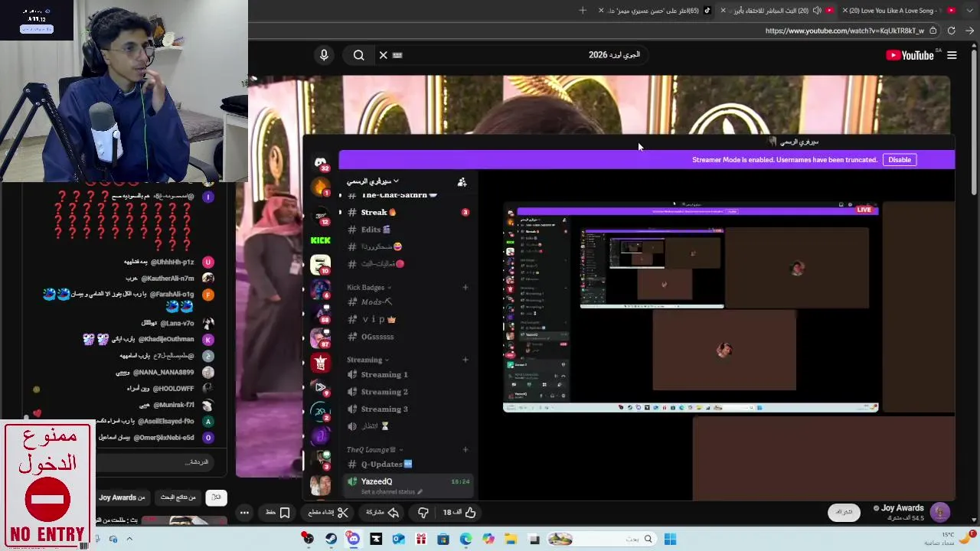The width and height of the screenshot is (980, 551).
Task: Close the Love You Like A Love Song tab
Action: [845, 11]
